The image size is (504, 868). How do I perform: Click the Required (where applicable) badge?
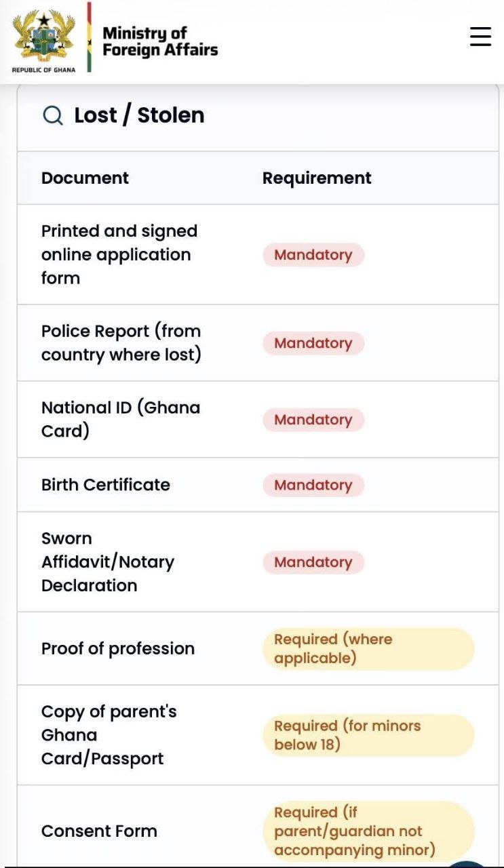point(368,649)
